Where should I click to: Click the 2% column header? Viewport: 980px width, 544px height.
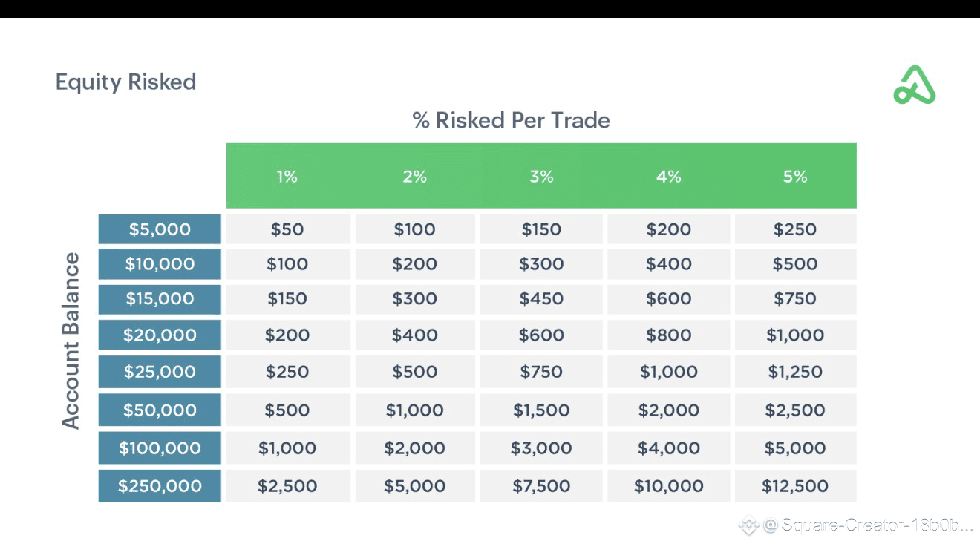[x=414, y=176]
